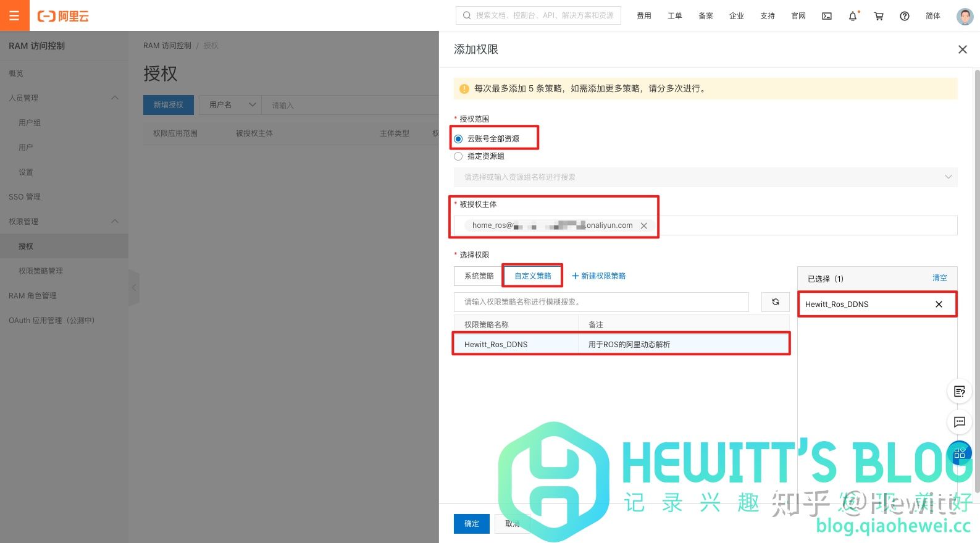Click the search magnifier icon
Viewport: 980px width, 543px height.
tap(467, 15)
